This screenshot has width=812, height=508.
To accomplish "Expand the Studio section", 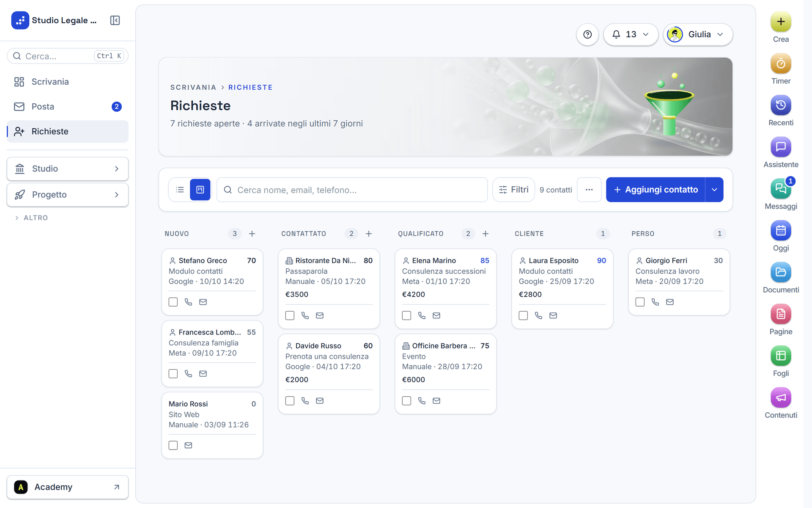I will (68, 169).
